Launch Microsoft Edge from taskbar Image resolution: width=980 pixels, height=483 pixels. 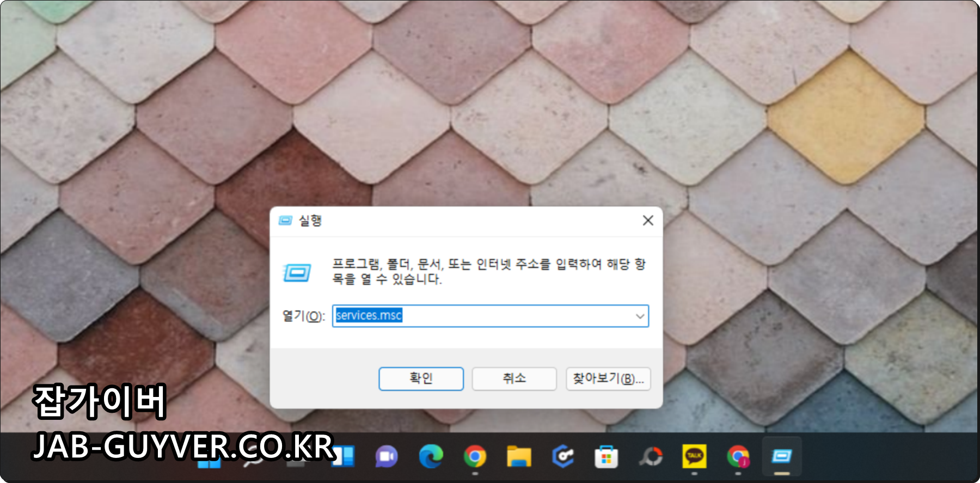(431, 456)
